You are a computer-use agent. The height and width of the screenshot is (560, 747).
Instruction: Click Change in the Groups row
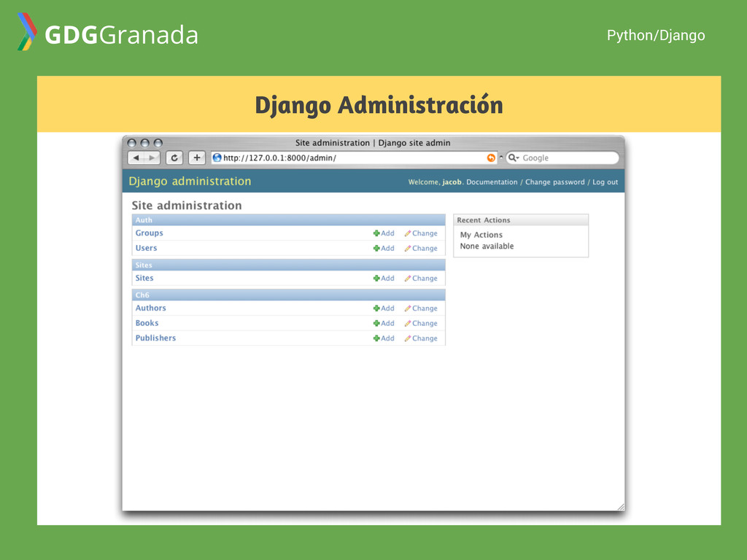(x=421, y=233)
